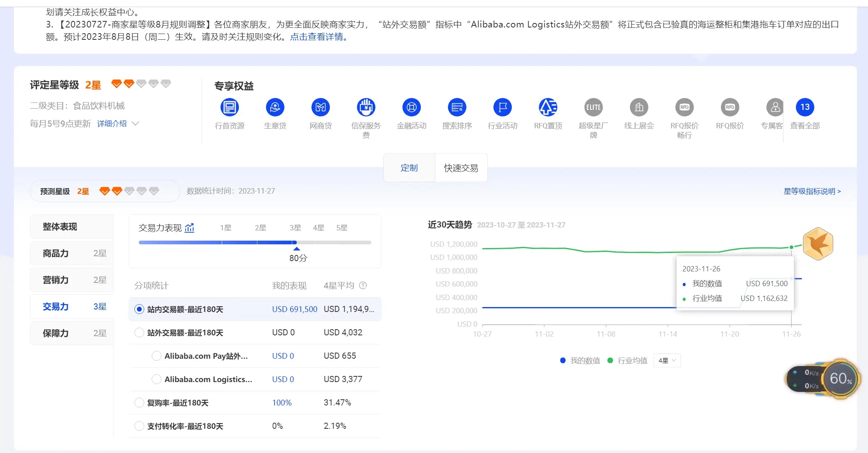Select 商品力 in the left menu

pos(72,253)
